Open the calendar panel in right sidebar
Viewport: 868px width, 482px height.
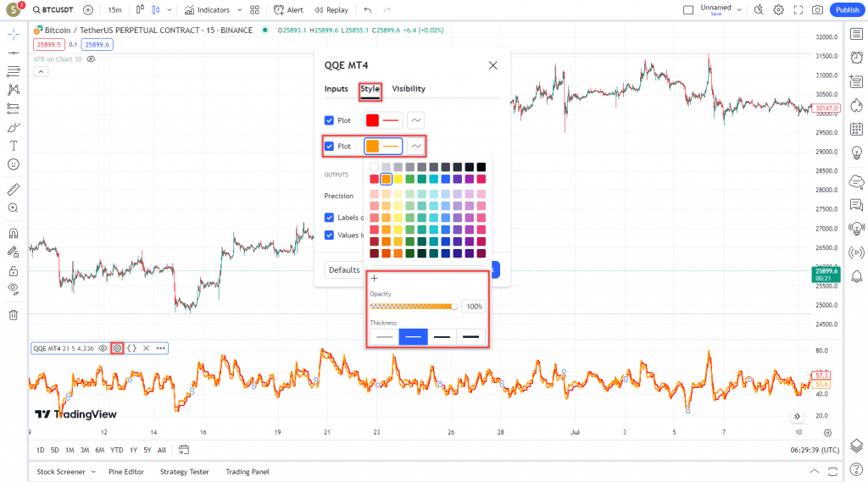click(856, 130)
